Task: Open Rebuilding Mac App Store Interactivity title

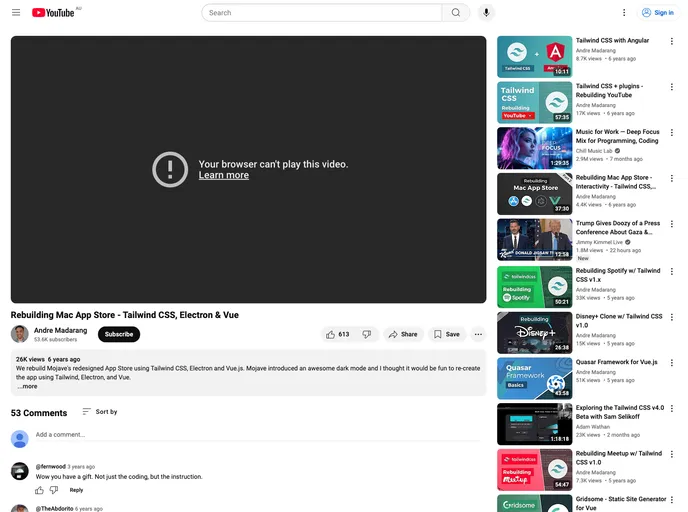Action: coord(616,182)
